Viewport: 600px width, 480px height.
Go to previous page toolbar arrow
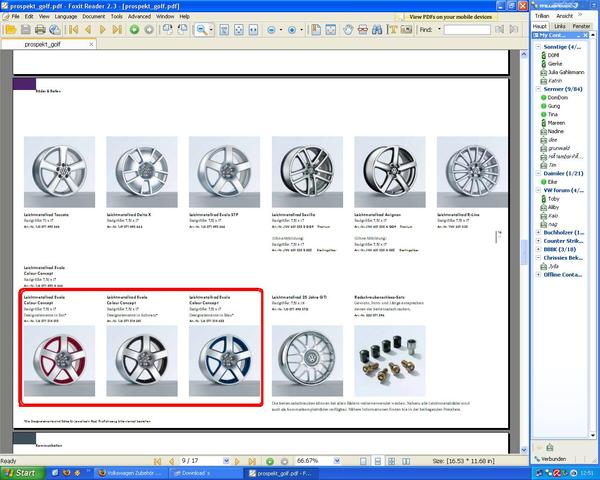88,29
